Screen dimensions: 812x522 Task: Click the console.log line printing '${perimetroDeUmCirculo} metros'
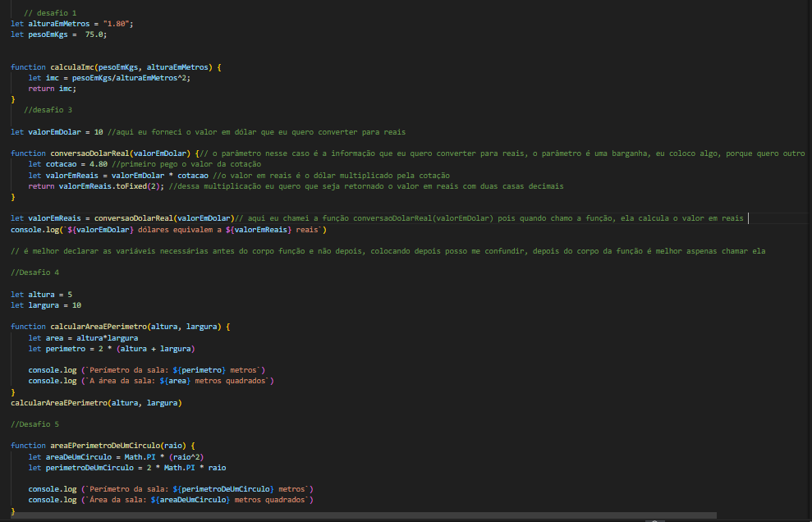(171, 489)
